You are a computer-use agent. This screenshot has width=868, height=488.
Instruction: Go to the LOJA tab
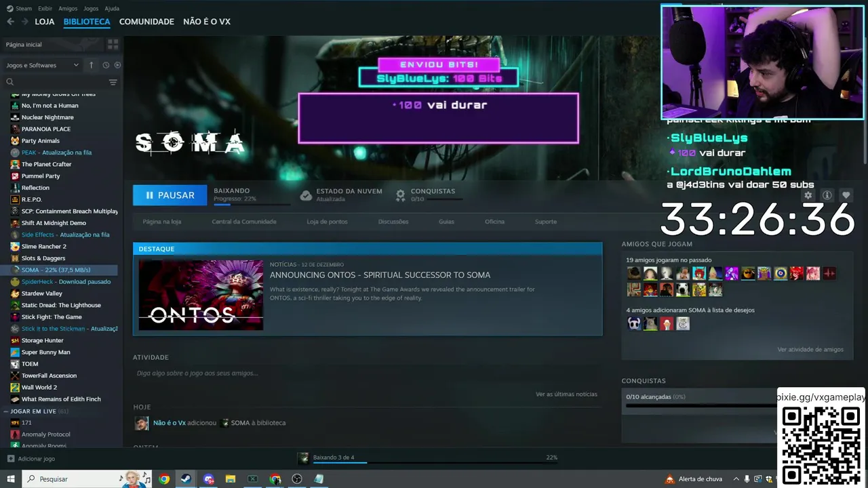click(x=45, y=22)
